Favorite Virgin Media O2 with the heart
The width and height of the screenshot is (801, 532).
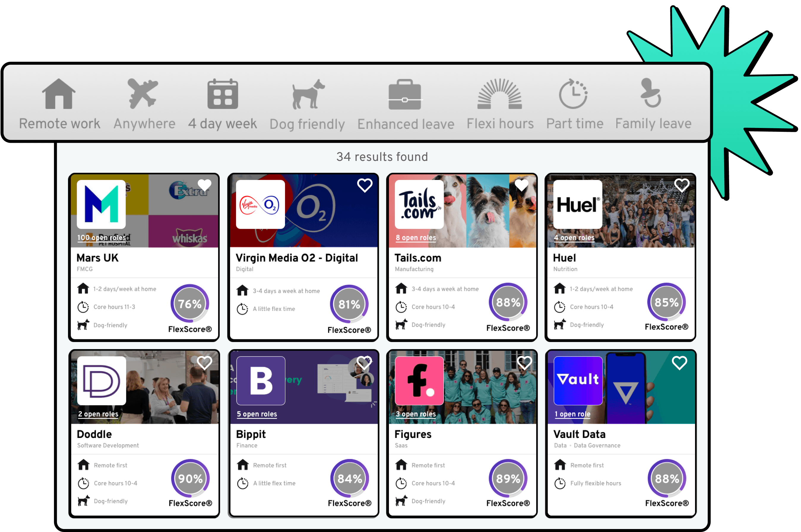tap(365, 185)
